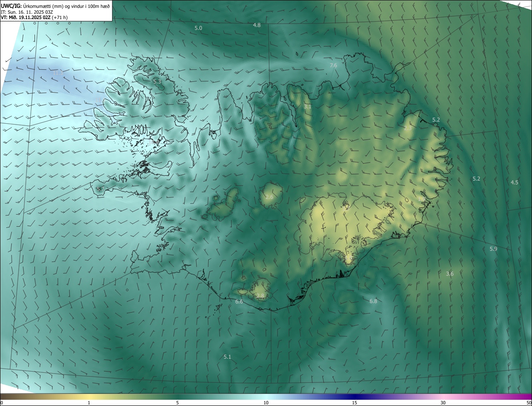Click the 5.3 value in the Westfjords
Viewport: 532px width, 406px height.
[157, 82]
